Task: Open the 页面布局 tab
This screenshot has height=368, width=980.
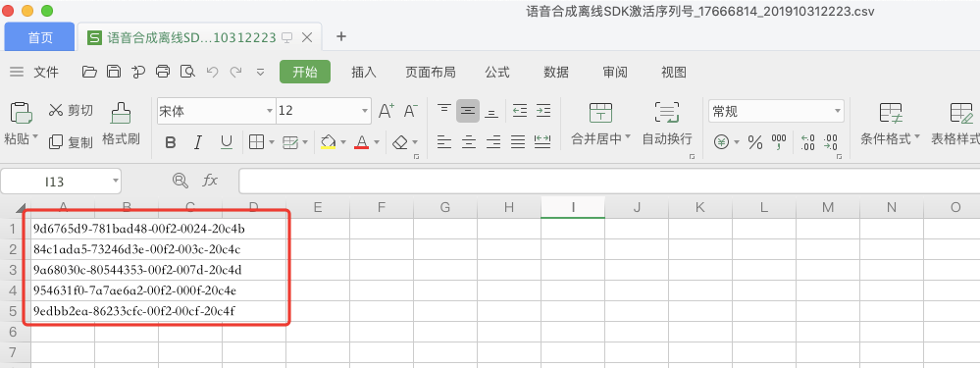Action: [430, 73]
